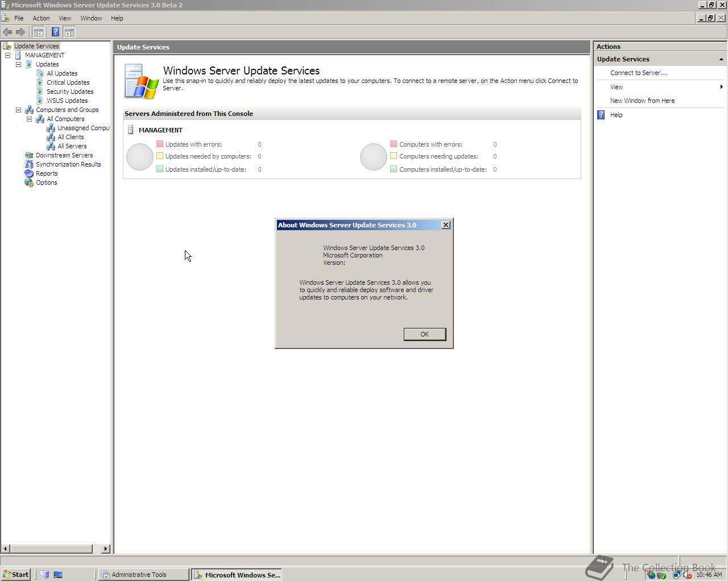Screen dimensions: 728x582
Task: Select the All Updates icon in the tree
Action: (40, 73)
